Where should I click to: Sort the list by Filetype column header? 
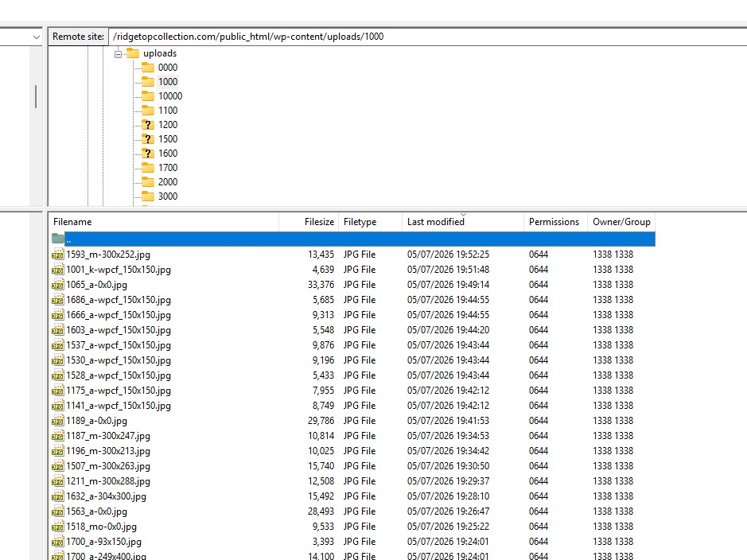(370, 222)
